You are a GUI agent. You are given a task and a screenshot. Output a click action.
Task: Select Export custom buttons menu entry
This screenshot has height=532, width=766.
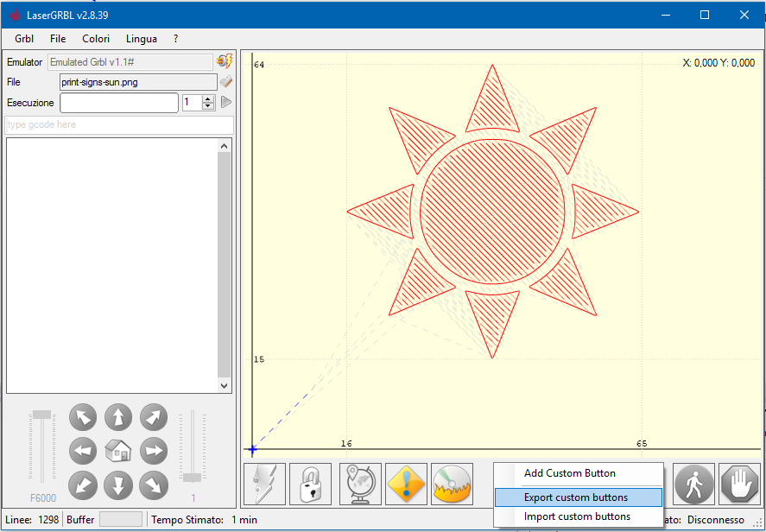(579, 497)
